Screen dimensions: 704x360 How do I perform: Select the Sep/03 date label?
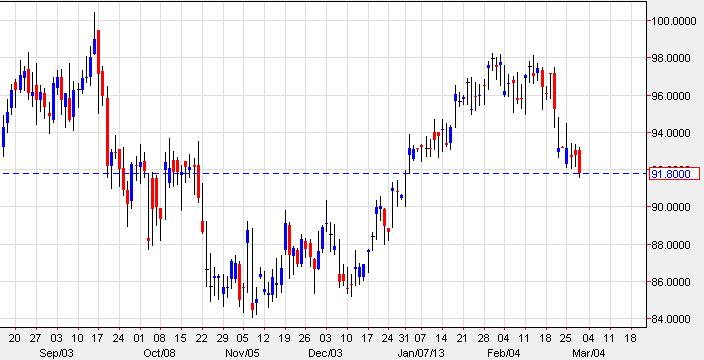tap(57, 353)
